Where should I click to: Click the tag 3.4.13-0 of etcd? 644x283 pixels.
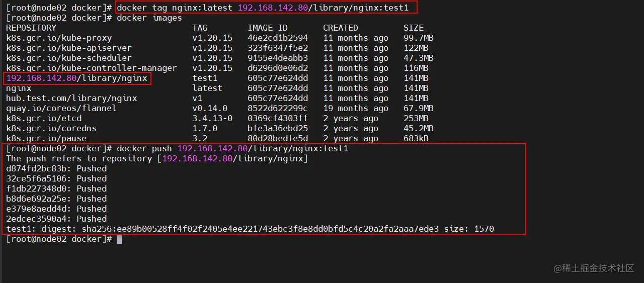[x=212, y=118]
